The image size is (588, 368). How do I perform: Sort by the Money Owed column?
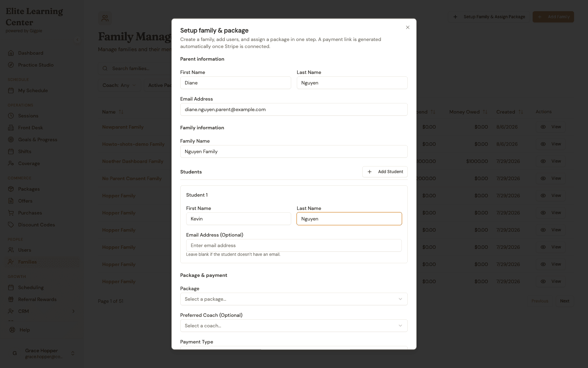point(468,112)
